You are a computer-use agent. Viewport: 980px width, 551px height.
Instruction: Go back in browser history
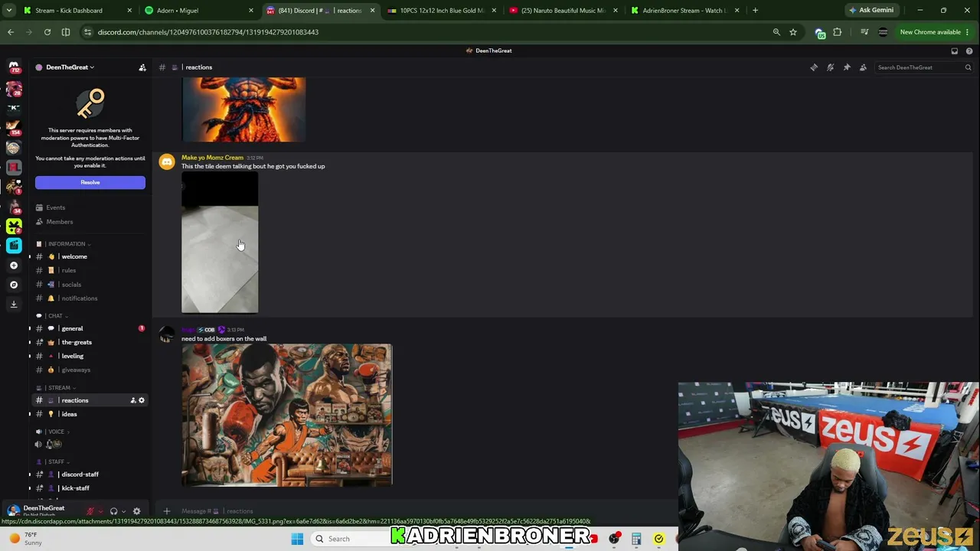coord(11,32)
